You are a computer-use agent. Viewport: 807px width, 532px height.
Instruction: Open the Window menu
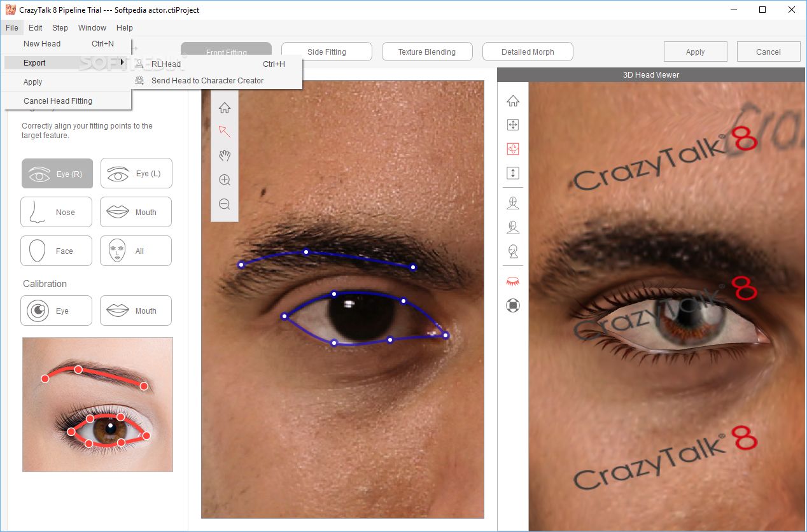(92, 27)
